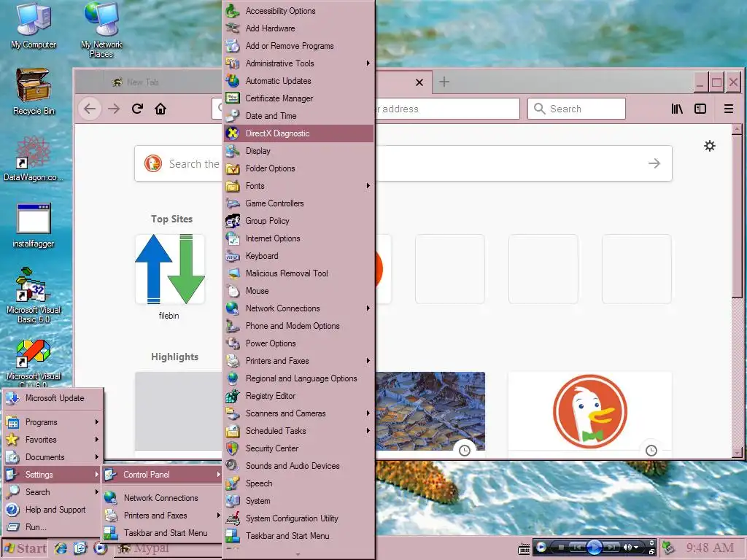Open Add or Remove Programs icon
Viewport: 747px width, 560px height.
[233, 46]
